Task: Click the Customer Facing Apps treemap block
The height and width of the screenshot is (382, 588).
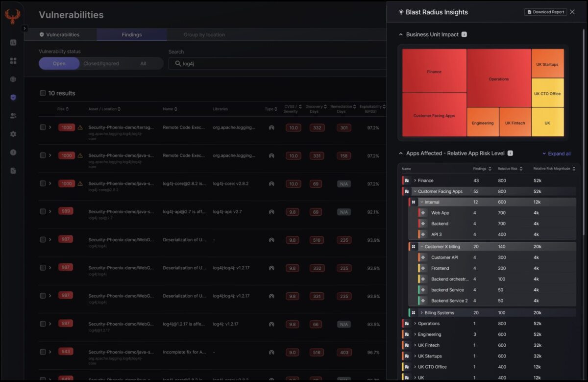Action: [434, 115]
